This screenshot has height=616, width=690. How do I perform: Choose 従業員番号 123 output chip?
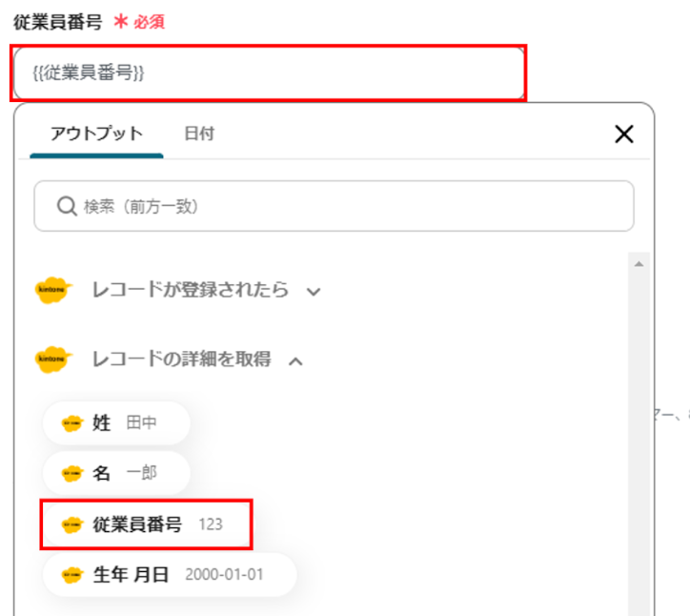click(x=146, y=524)
